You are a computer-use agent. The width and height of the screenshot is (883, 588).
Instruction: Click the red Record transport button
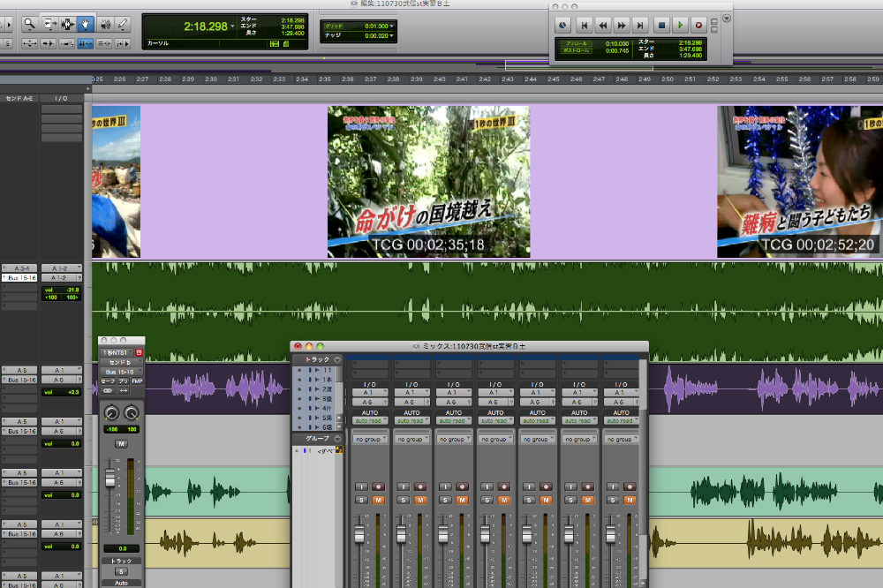(698, 26)
